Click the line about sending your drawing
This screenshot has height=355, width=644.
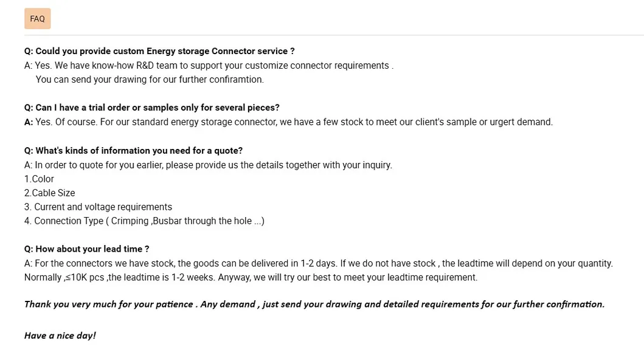[150, 80]
